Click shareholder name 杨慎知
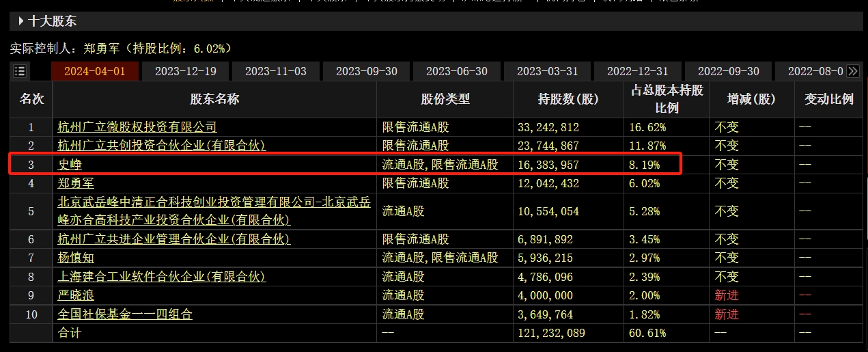 click(x=76, y=258)
